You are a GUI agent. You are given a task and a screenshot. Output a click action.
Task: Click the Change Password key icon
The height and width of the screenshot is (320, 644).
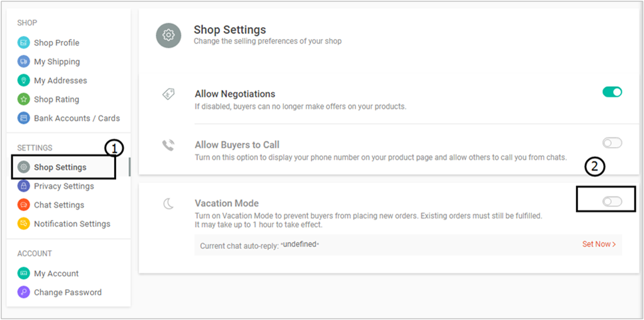pos(24,292)
